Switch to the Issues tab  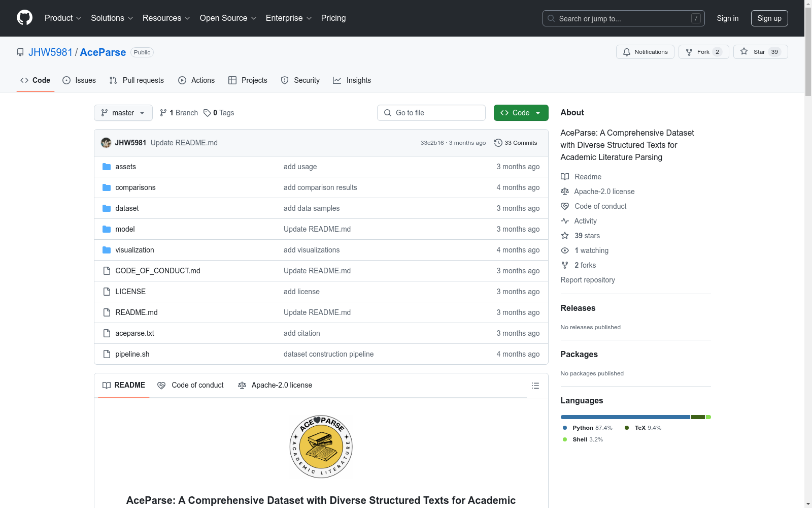tap(79, 80)
